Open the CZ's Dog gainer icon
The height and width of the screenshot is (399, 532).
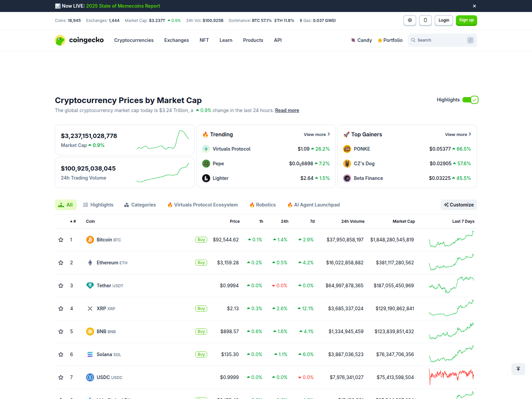pyautogui.click(x=347, y=164)
